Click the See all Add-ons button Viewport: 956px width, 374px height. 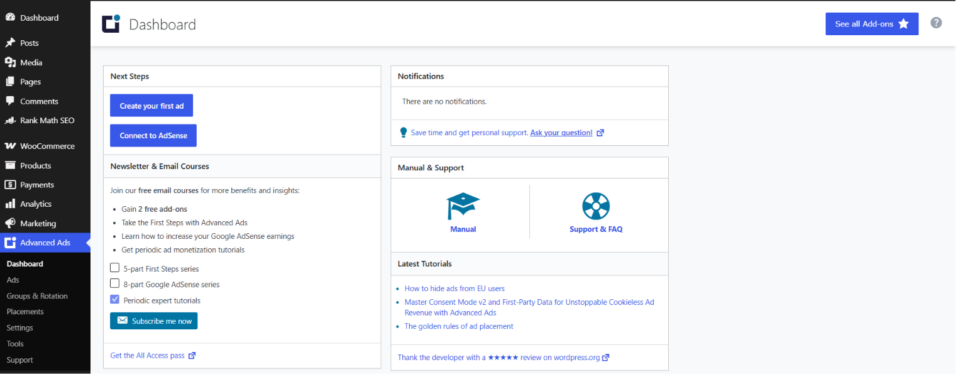click(872, 24)
